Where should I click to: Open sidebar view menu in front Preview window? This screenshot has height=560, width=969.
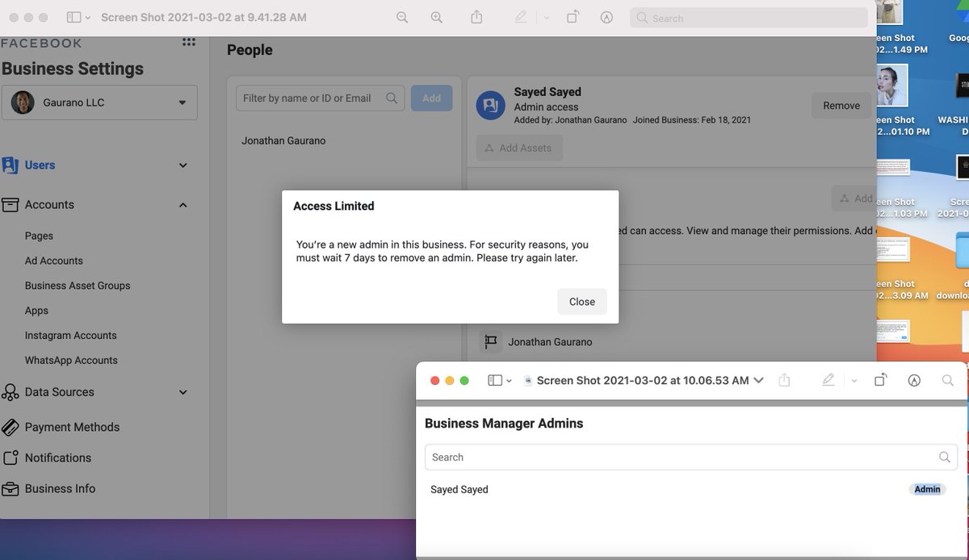click(500, 380)
